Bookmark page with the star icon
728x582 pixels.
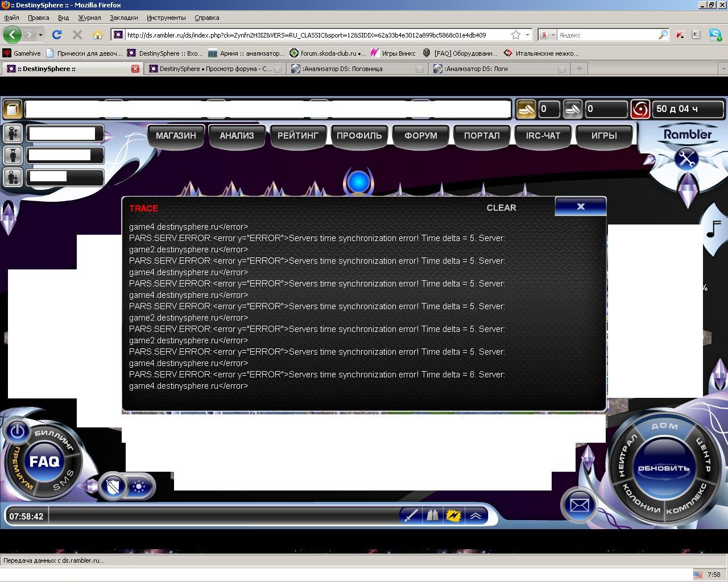pos(515,35)
